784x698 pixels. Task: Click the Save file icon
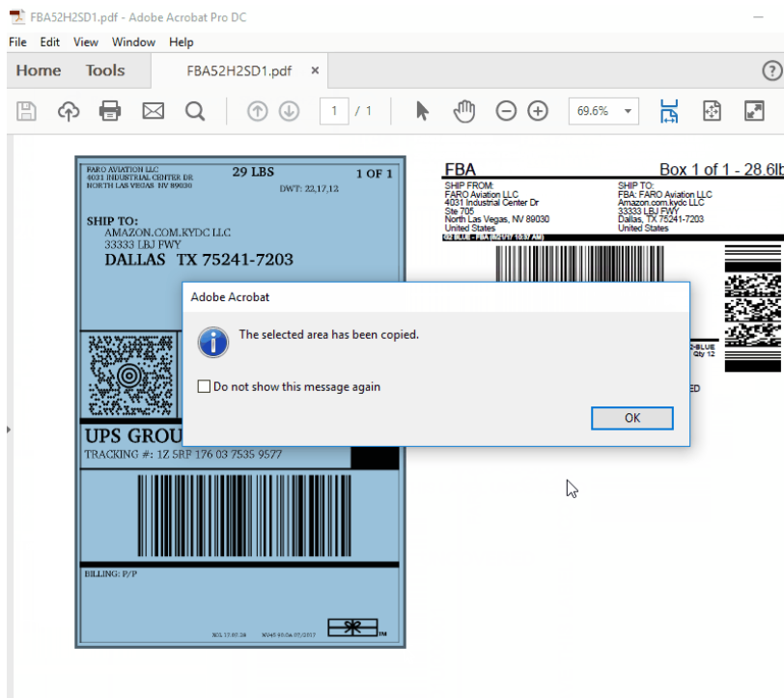click(x=26, y=111)
